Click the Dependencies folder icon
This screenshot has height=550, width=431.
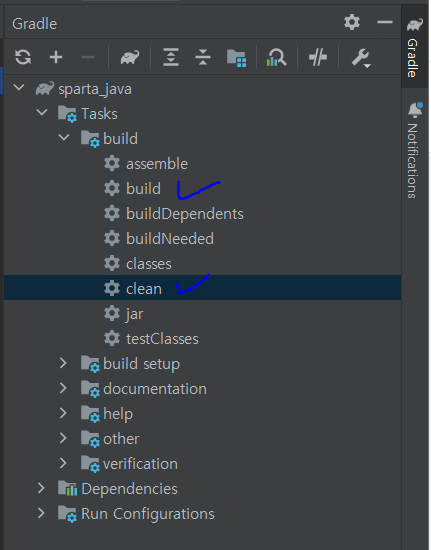tap(67, 489)
